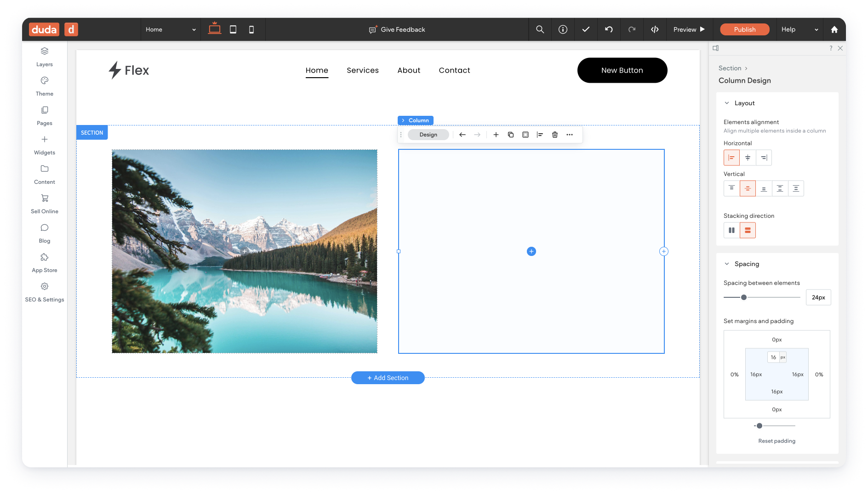This screenshot has width=868, height=494.
Task: Open the Home page dropdown
Action: click(x=171, y=29)
